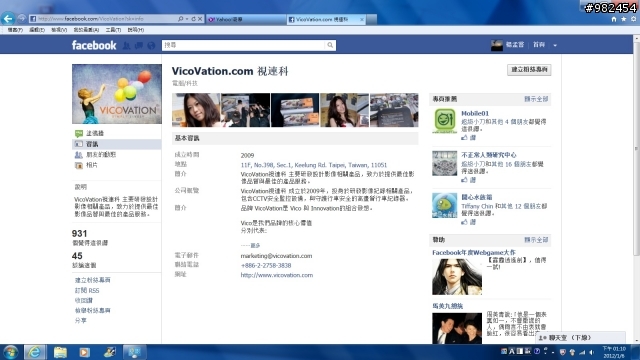Click the like thumb under 不正常人類研究中心

[464, 180]
